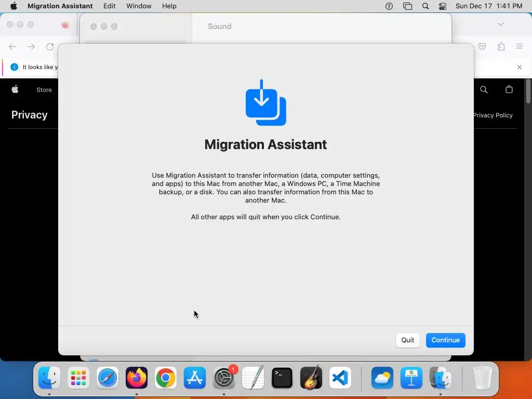Launch Safari from the Dock
The height and width of the screenshot is (399, 532).
108,378
